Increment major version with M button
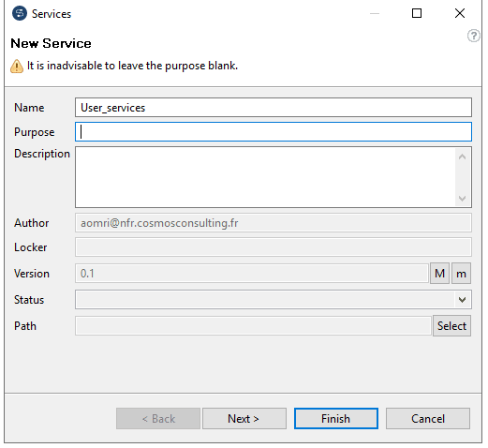The width and height of the screenshot is (488, 448). pyautogui.click(x=439, y=274)
